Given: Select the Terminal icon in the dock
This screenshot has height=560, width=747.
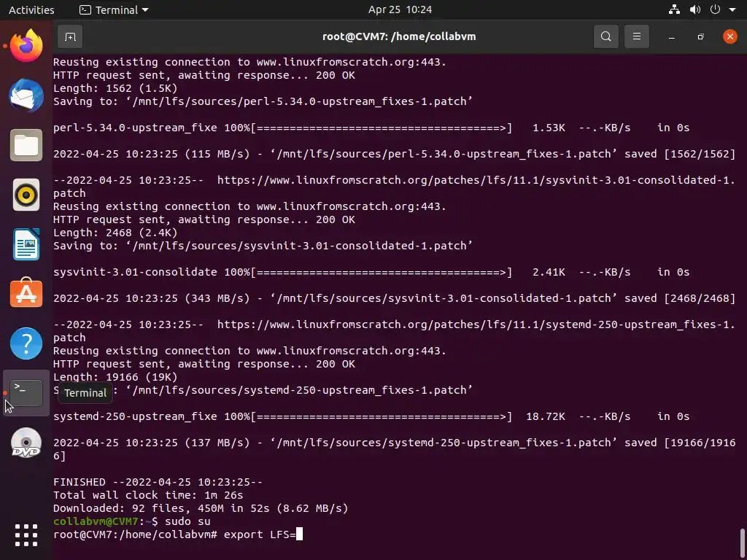Looking at the screenshot, I should [26, 393].
